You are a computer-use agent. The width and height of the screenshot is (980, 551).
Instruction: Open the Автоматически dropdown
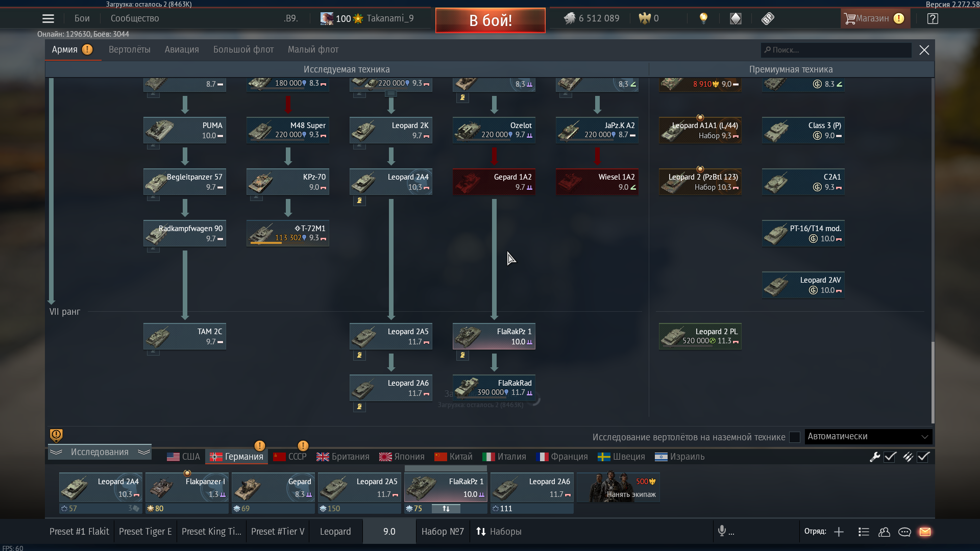click(868, 437)
